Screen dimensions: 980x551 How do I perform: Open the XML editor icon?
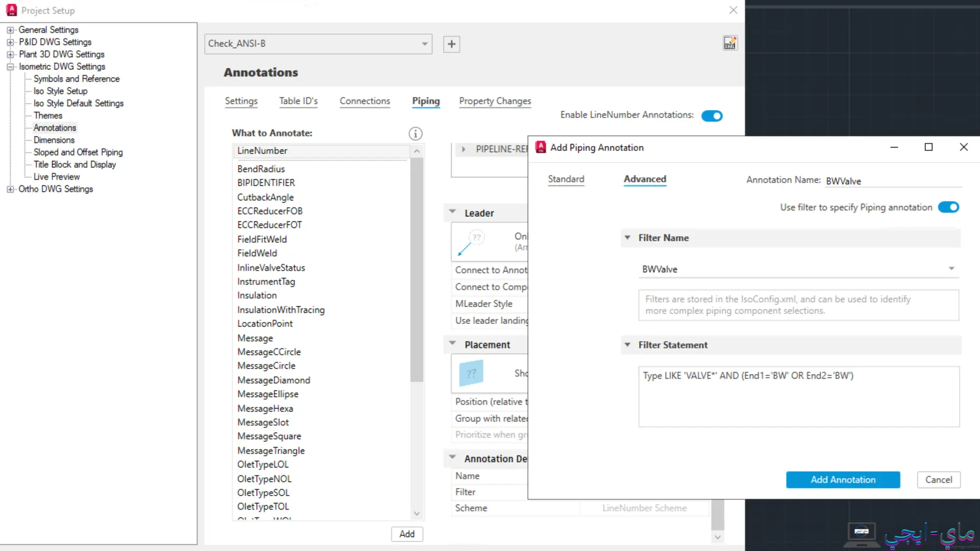(x=730, y=43)
